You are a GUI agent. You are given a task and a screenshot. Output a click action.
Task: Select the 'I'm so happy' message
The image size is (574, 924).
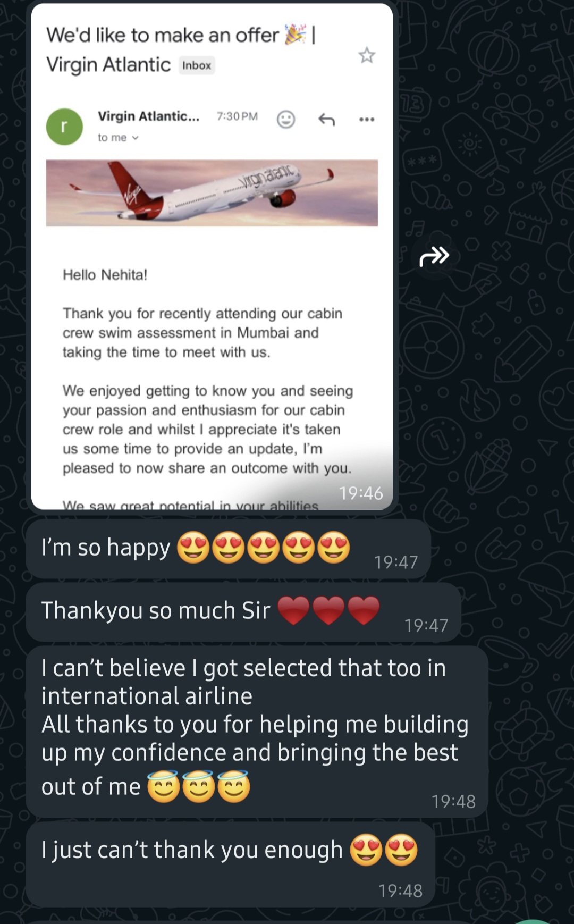[228, 549]
